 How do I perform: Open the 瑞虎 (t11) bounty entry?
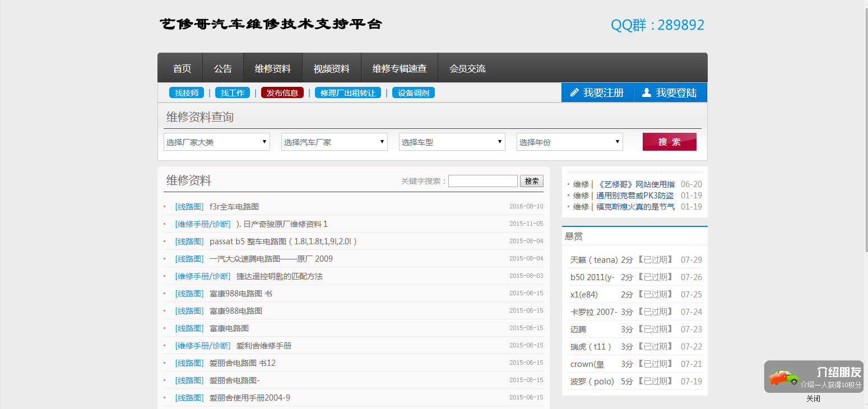(x=591, y=347)
